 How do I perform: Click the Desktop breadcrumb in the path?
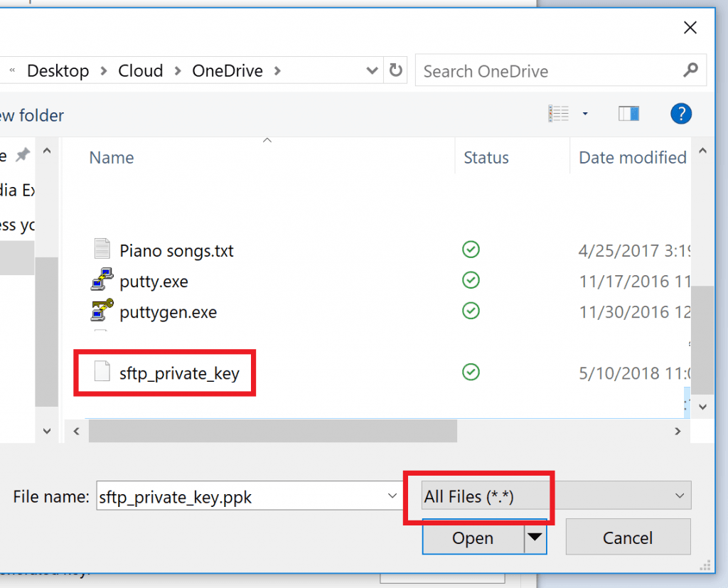tap(58, 71)
